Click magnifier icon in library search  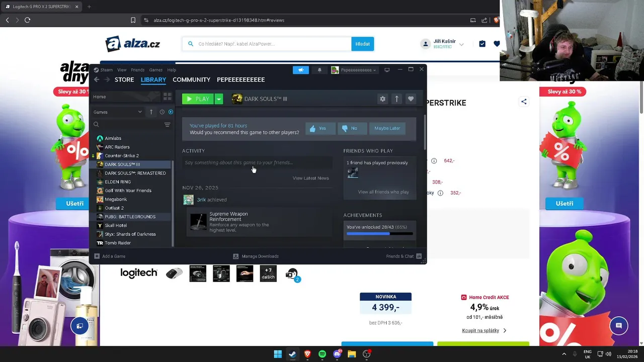click(96, 125)
